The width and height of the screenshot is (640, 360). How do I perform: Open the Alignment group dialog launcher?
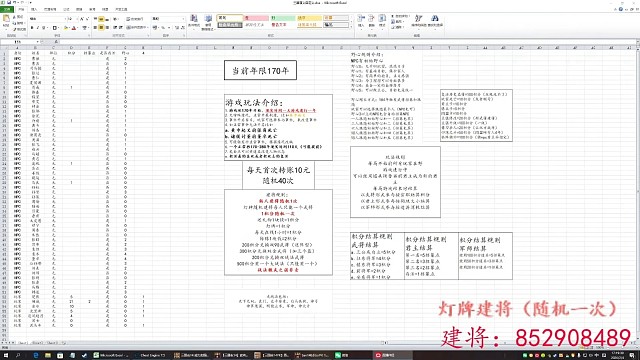point(148,36)
